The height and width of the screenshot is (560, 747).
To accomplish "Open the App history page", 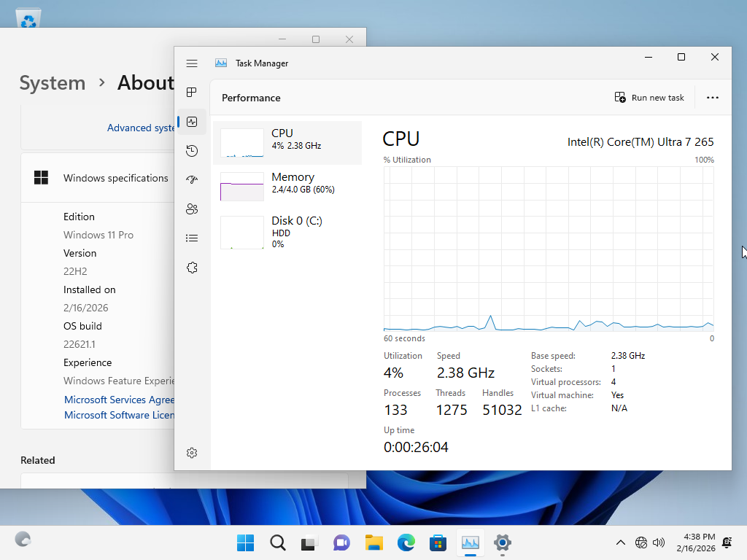I will coord(192,151).
